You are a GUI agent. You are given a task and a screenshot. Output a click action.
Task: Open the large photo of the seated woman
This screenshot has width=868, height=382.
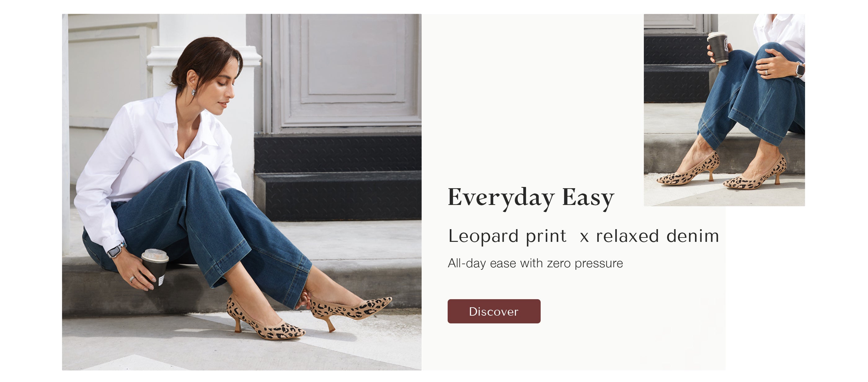[241, 192]
